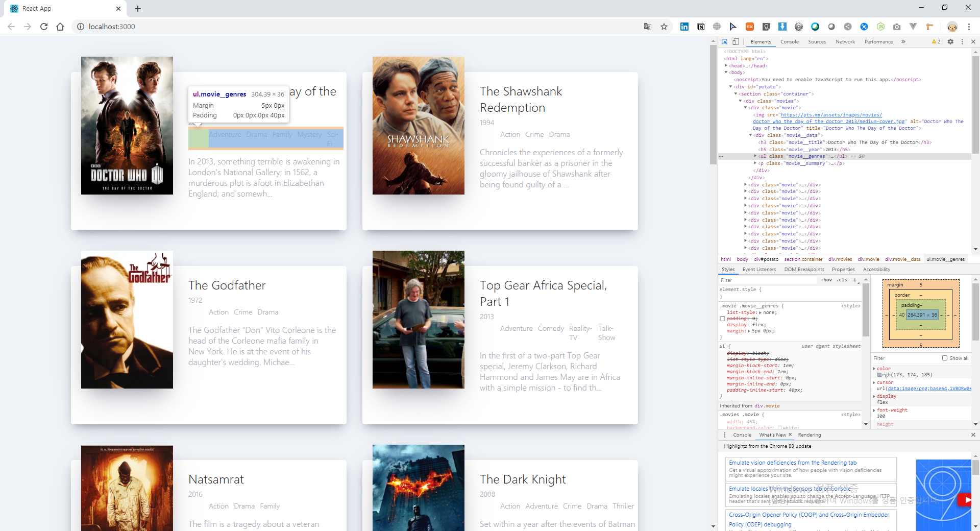Screen dimensions: 980x531
Task: Open a new browser tab
Action: coord(138,9)
